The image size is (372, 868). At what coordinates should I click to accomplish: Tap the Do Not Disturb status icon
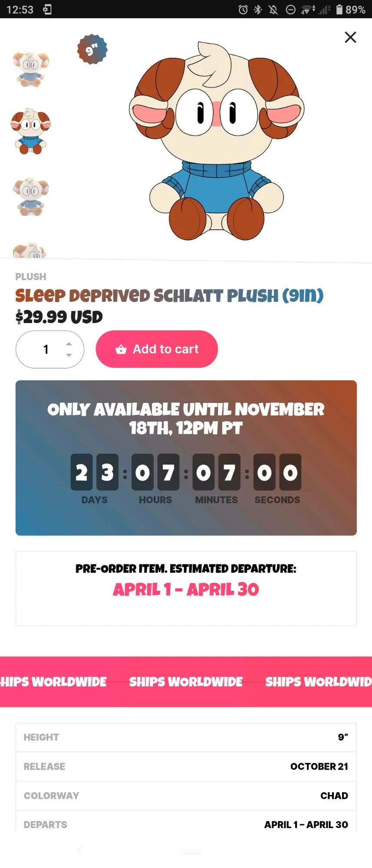(290, 10)
